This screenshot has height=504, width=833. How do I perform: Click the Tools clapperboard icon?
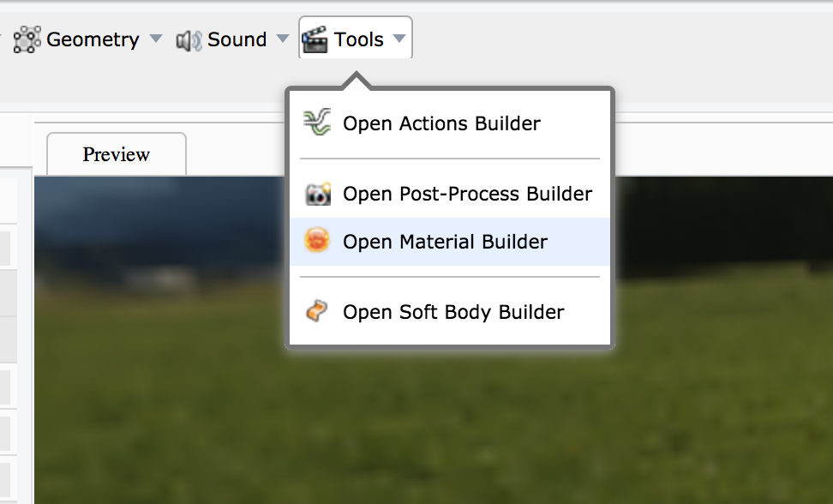[x=315, y=39]
